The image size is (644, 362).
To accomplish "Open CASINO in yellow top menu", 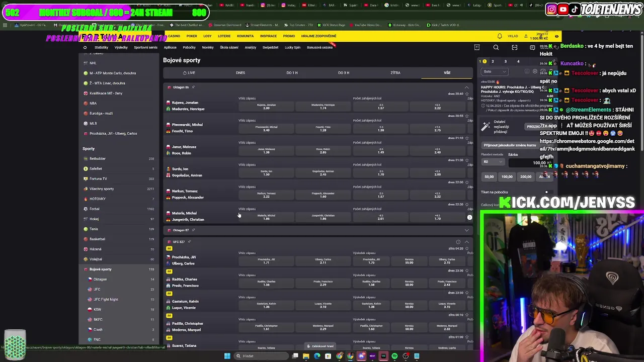I will [174, 36].
